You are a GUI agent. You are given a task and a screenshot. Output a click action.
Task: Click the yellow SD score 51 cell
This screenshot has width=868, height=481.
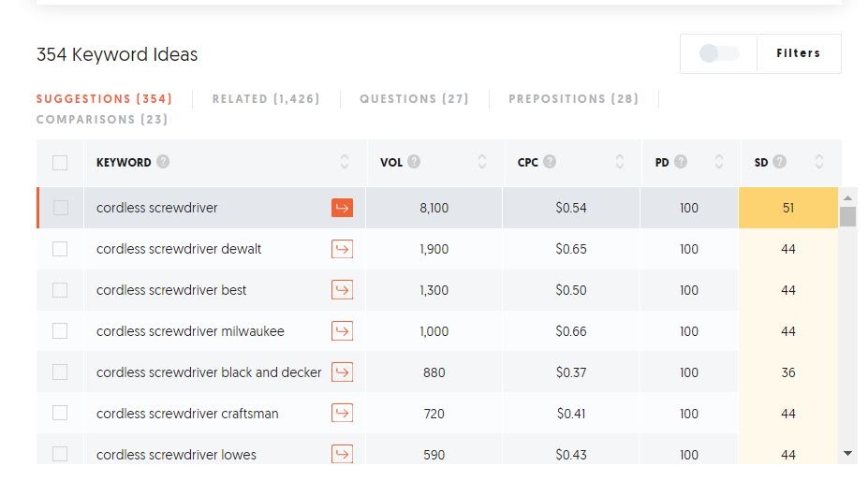tap(788, 208)
